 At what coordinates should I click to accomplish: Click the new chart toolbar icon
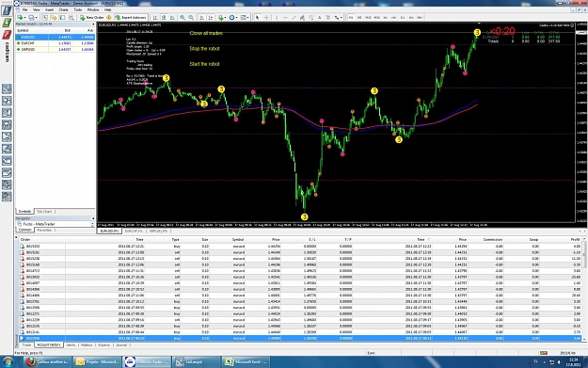(20, 18)
